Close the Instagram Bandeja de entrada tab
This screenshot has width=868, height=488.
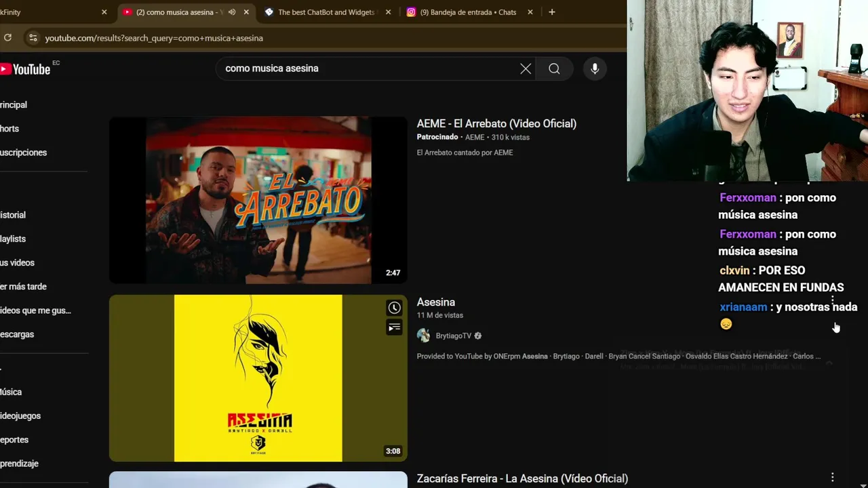coord(530,12)
